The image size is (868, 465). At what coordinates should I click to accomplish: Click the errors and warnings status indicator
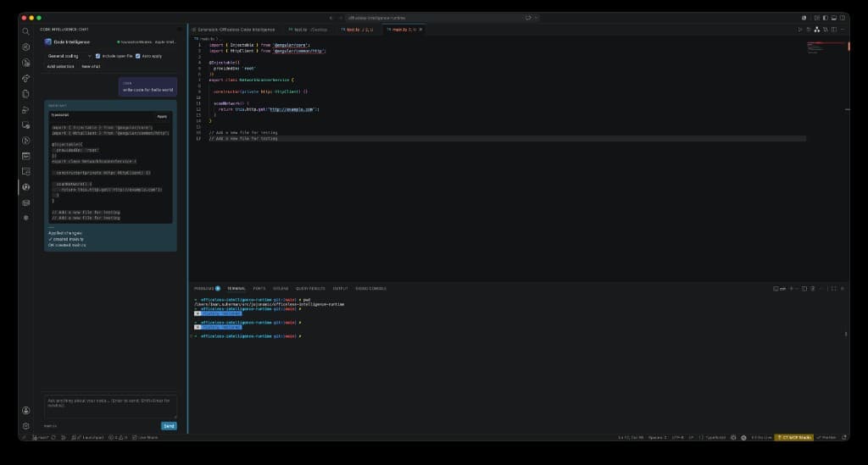coord(118,437)
